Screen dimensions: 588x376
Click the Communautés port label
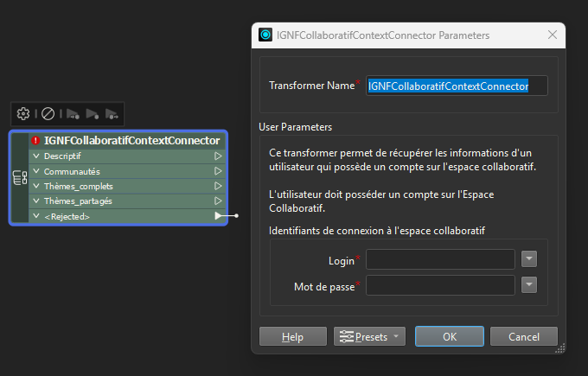tap(72, 171)
